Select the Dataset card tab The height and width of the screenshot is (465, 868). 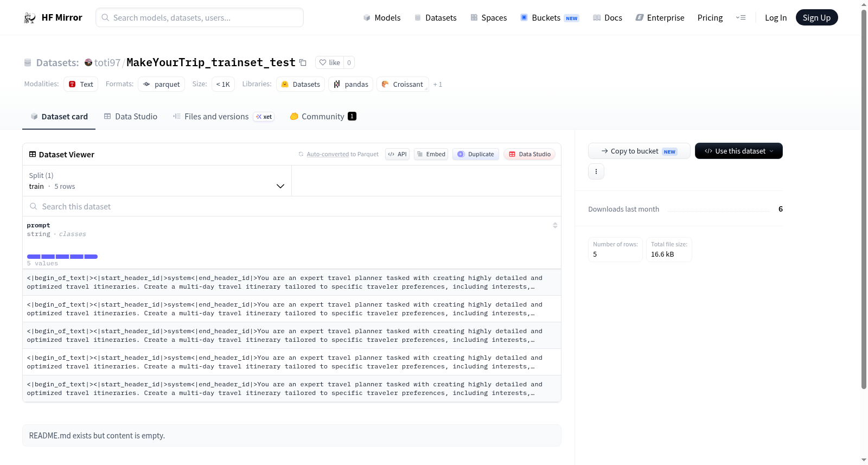tap(59, 117)
